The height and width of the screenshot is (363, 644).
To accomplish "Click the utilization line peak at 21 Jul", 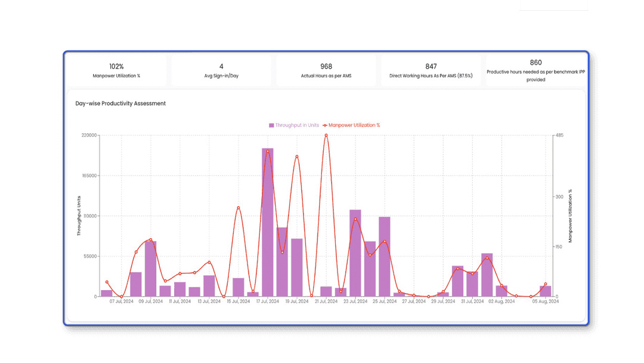I will point(326,136).
